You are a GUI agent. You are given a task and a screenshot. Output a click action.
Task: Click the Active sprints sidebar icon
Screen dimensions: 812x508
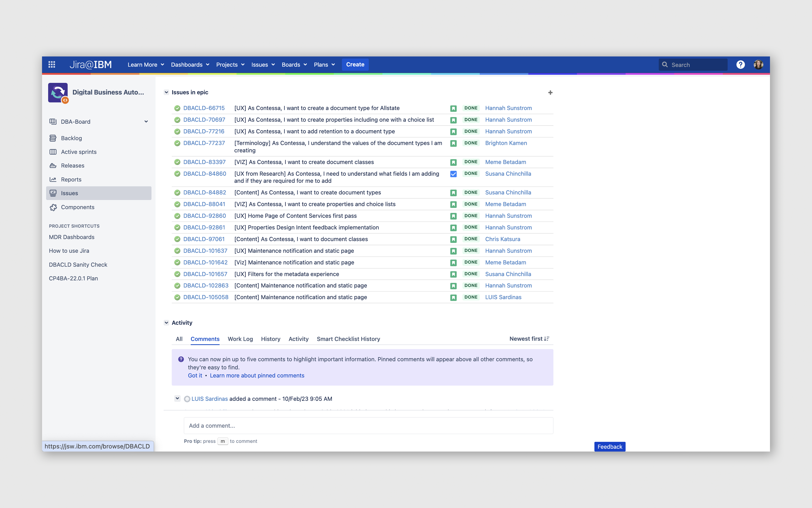[x=53, y=152]
